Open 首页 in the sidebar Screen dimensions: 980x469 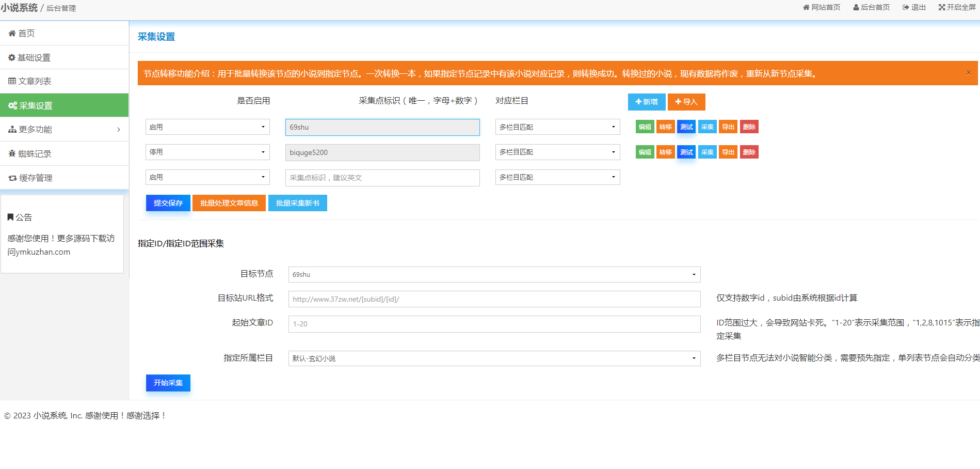pyautogui.click(x=64, y=33)
